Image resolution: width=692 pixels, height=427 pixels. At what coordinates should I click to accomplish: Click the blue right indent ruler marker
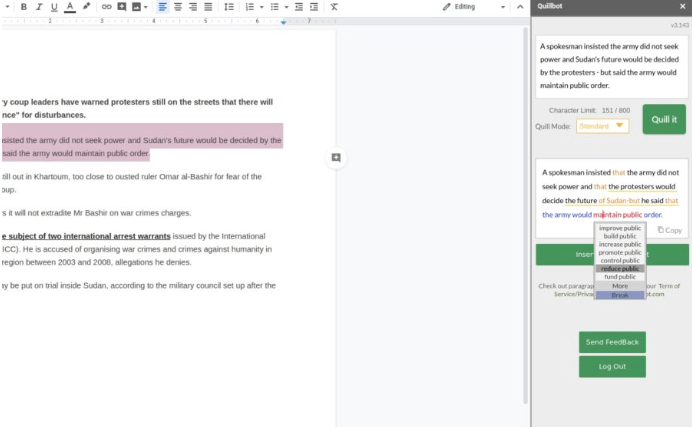pos(283,22)
